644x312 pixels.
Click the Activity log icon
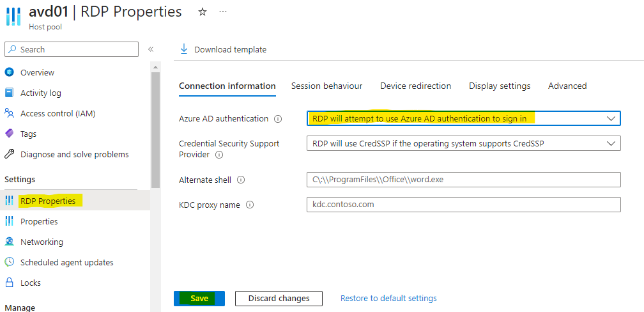point(9,93)
